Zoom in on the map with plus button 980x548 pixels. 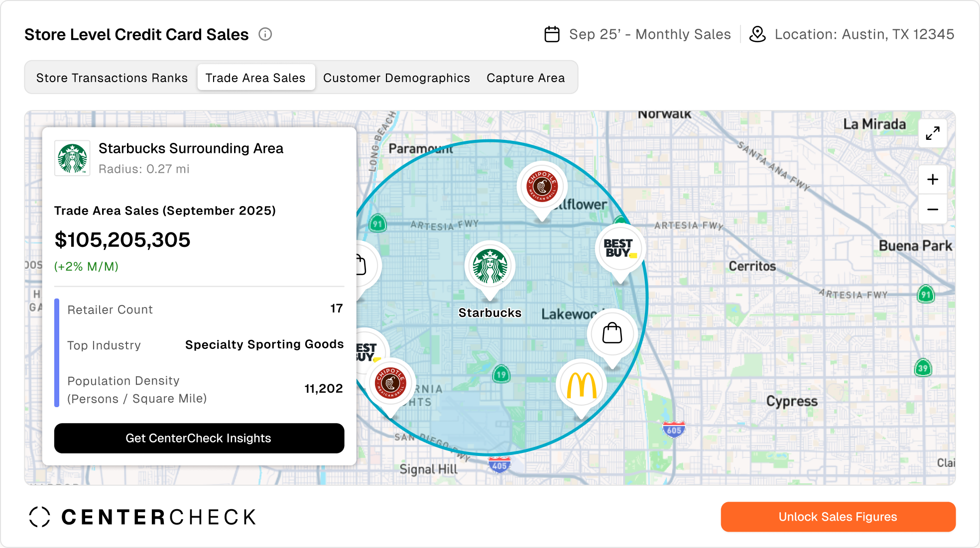(x=932, y=180)
